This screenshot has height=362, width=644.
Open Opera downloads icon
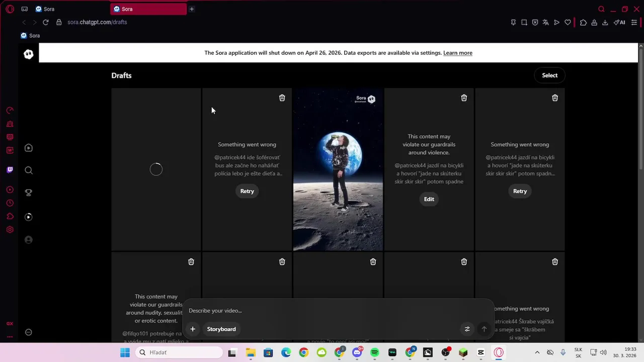(605, 22)
